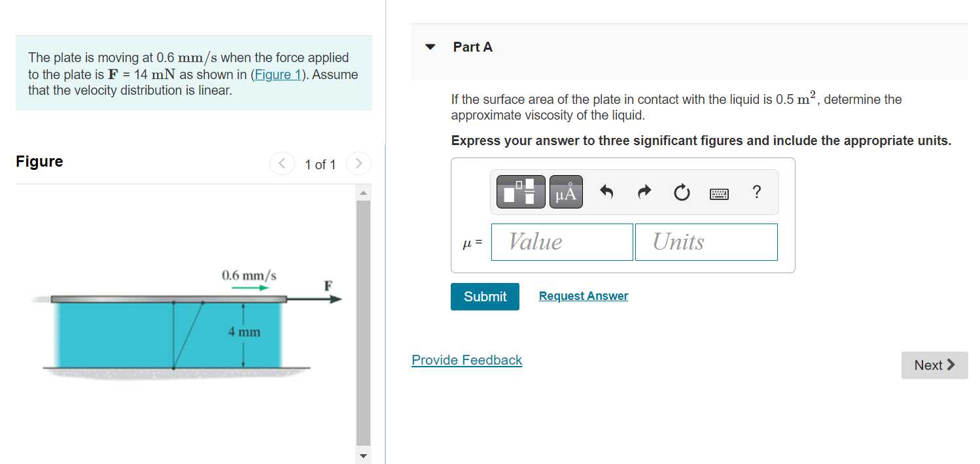The height and width of the screenshot is (464, 980).
Task: Click the next-figure chevron arrow
Action: pos(359,163)
